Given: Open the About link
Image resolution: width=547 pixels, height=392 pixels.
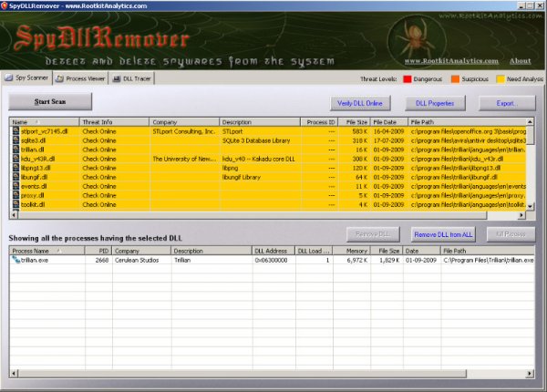Looking at the screenshot, I should (x=521, y=61).
